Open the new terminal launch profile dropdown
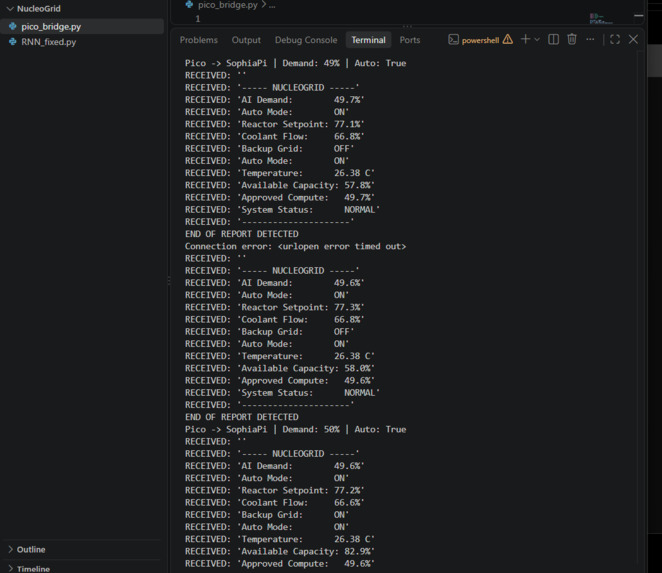This screenshot has height=573, width=662. pos(537,40)
